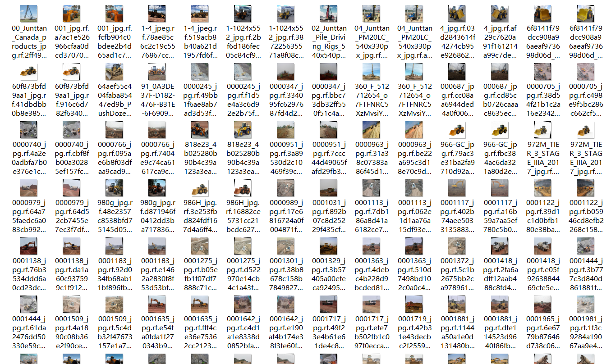Select 1-1024x552_jpg.rf.2bf6d186fec thumbnail

(243, 14)
